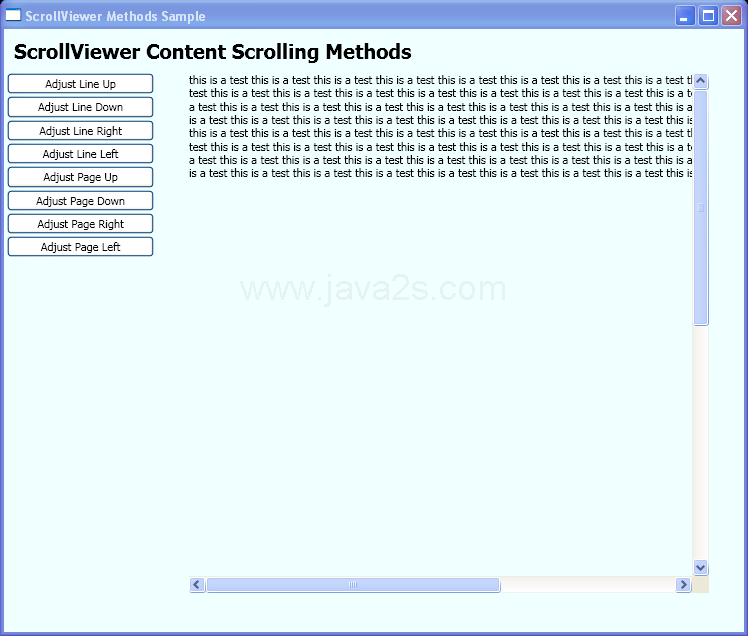Activate the Adjust Line Left button
Image resolution: width=748 pixels, height=636 pixels.
pyautogui.click(x=80, y=154)
